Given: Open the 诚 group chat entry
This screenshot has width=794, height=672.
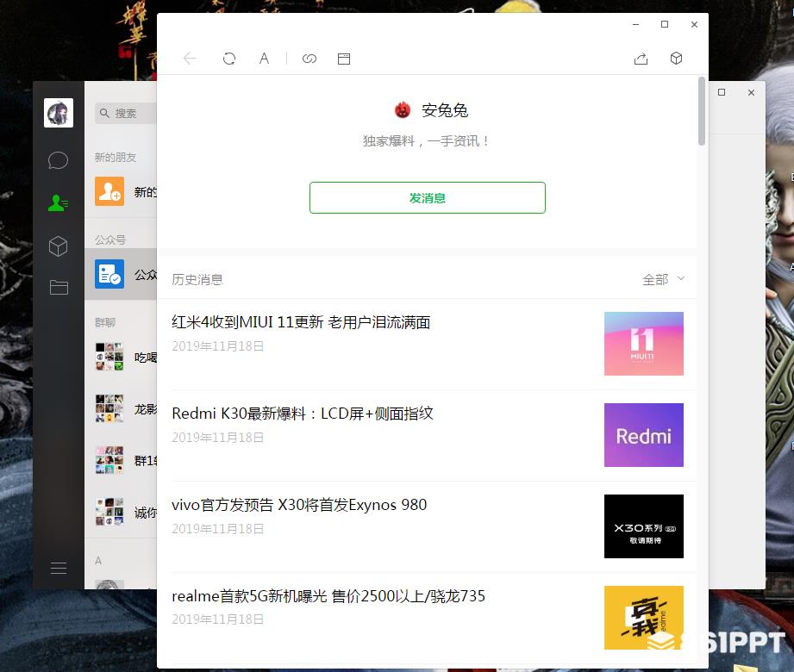Looking at the screenshot, I should click(121, 512).
